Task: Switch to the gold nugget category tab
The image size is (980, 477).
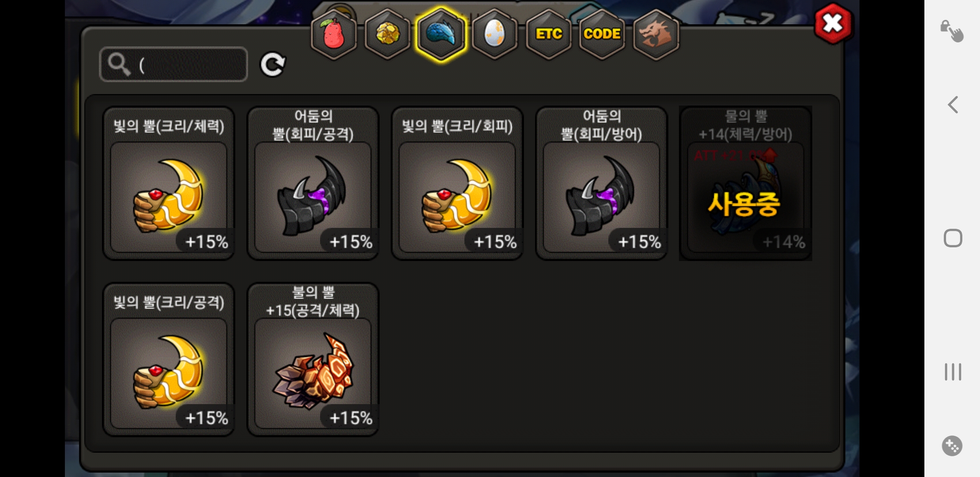Action: click(388, 34)
